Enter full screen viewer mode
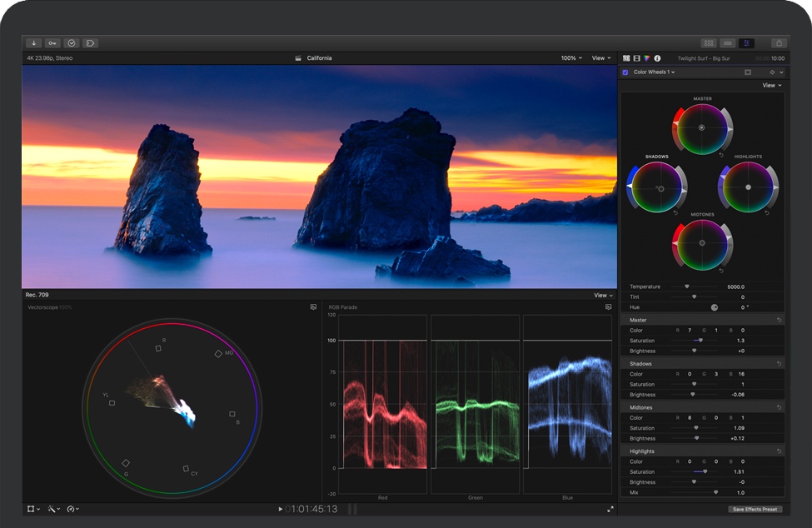The height and width of the screenshot is (528, 812). pyautogui.click(x=610, y=509)
